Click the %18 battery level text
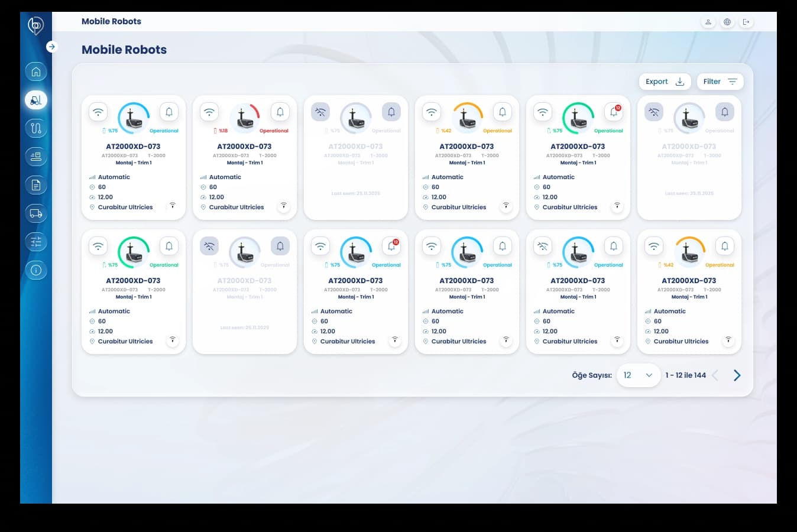The width and height of the screenshot is (797, 532). tap(223, 131)
